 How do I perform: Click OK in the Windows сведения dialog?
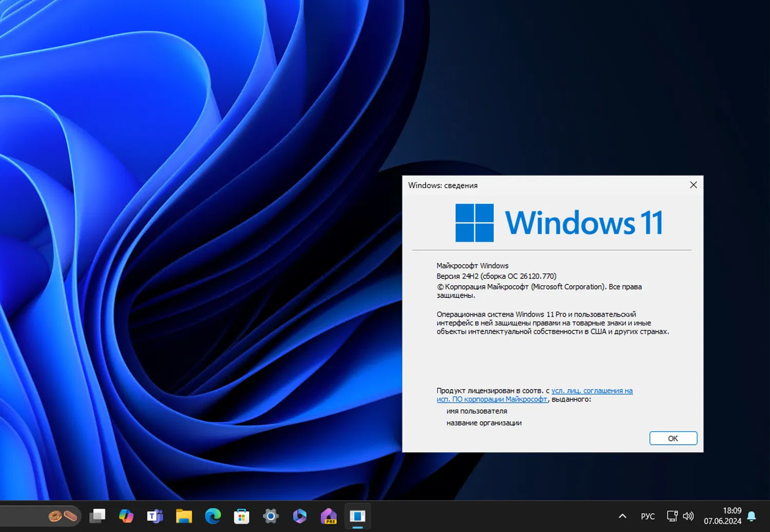[673, 438]
